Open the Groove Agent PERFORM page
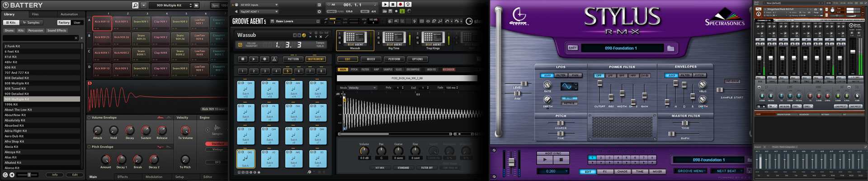The image size is (868, 181). click(x=394, y=59)
